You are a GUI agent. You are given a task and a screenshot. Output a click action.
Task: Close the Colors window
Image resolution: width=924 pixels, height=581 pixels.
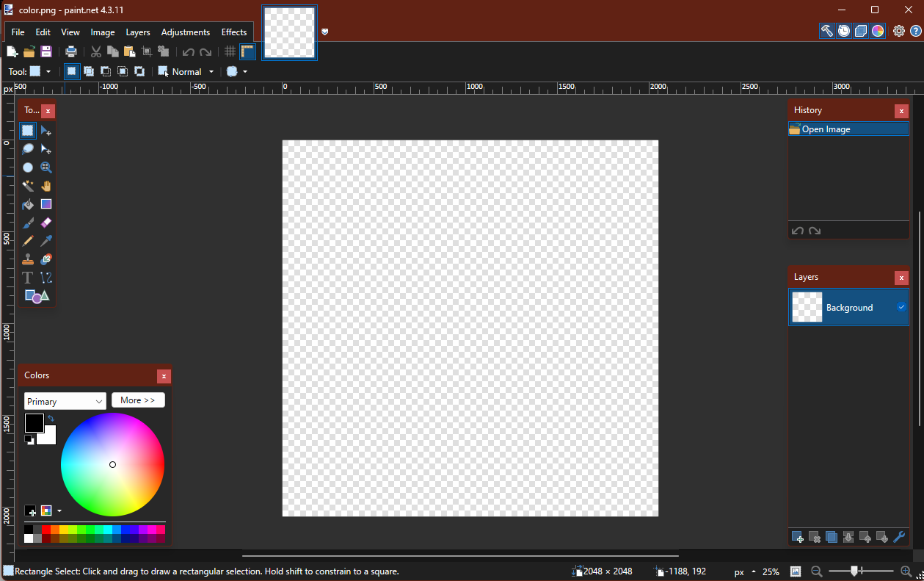(164, 376)
